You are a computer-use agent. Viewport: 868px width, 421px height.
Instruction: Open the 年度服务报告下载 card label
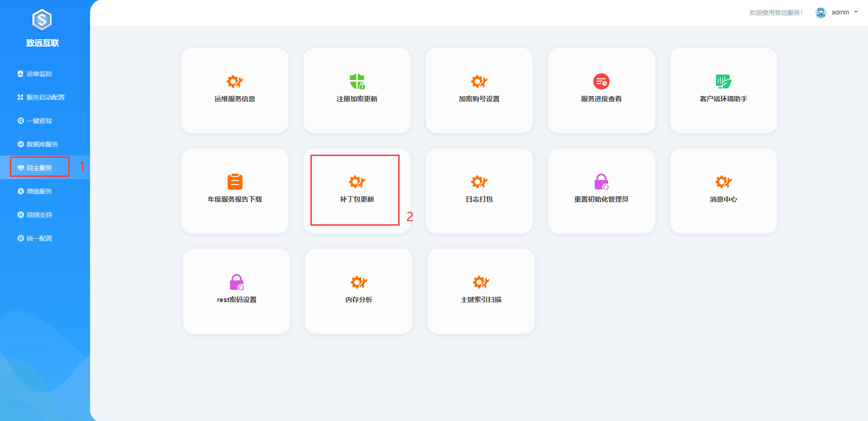pos(235,199)
